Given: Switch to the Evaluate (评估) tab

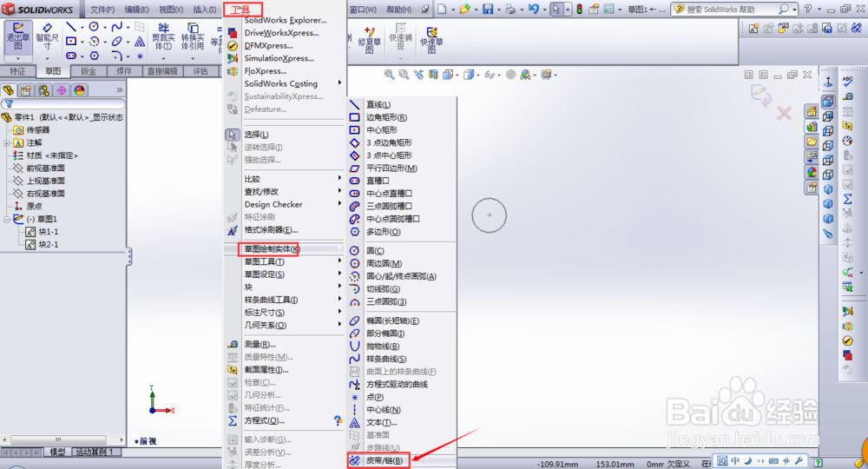Looking at the screenshot, I should pyautogui.click(x=201, y=71).
